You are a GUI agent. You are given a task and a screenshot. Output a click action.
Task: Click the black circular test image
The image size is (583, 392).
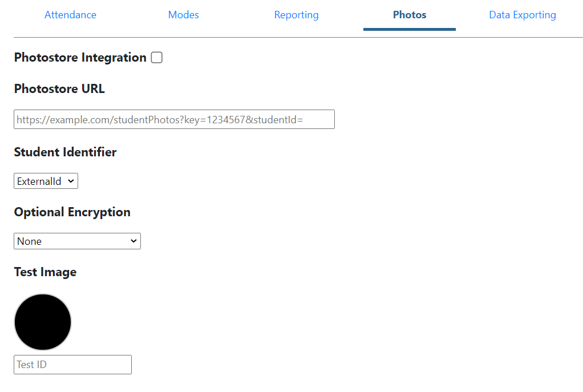[x=43, y=322]
